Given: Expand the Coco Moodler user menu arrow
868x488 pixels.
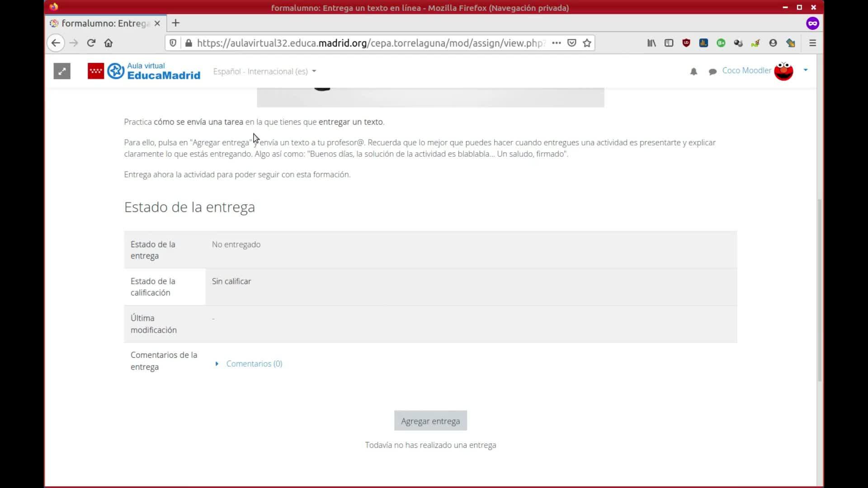Looking at the screenshot, I should pos(805,70).
